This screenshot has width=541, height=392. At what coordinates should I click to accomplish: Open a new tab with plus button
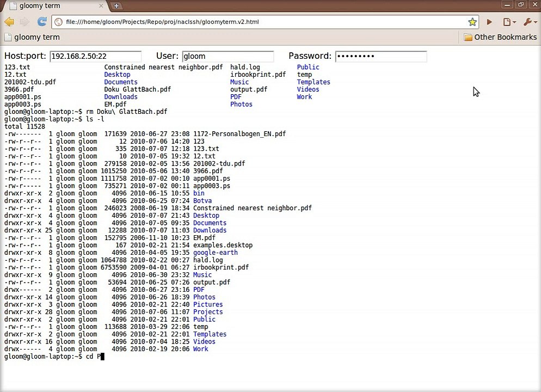pos(116,5)
